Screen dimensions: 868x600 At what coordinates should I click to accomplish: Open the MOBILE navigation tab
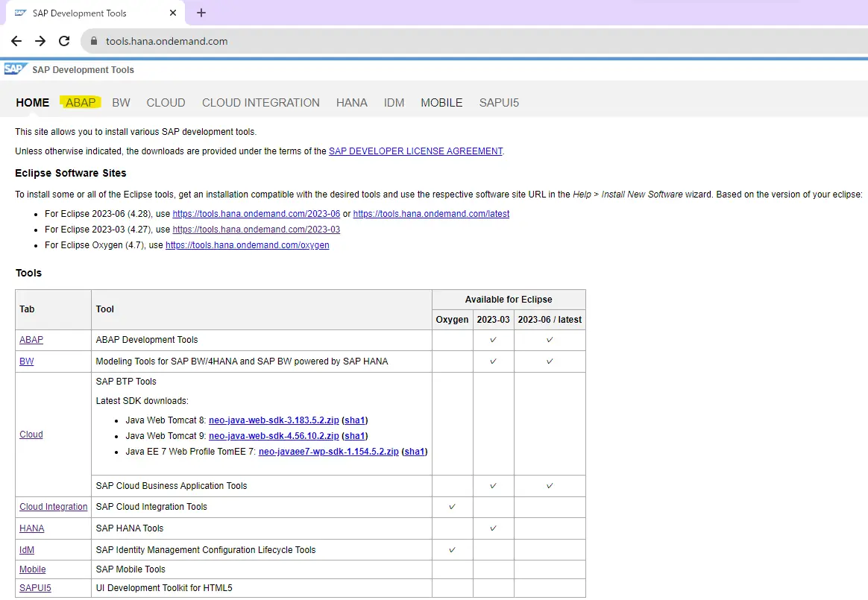coord(441,102)
